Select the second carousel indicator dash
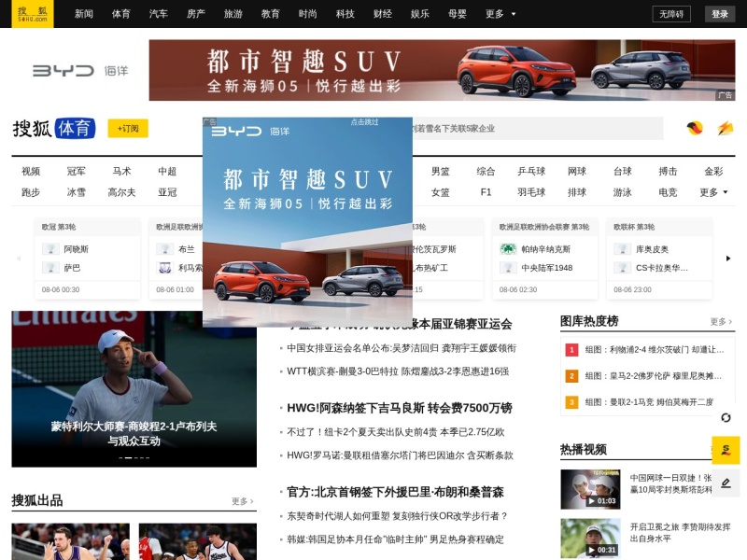The width and height of the screenshot is (747, 560). pyautogui.click(x=128, y=457)
